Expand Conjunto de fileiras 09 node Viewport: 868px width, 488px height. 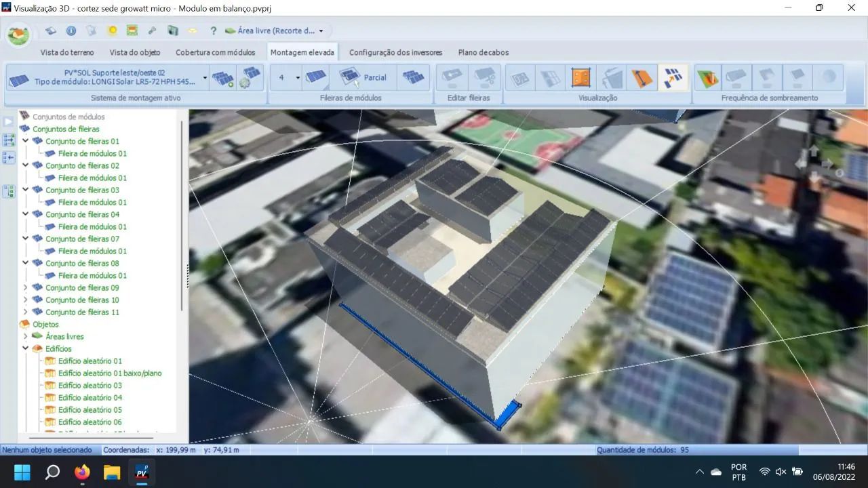point(25,287)
